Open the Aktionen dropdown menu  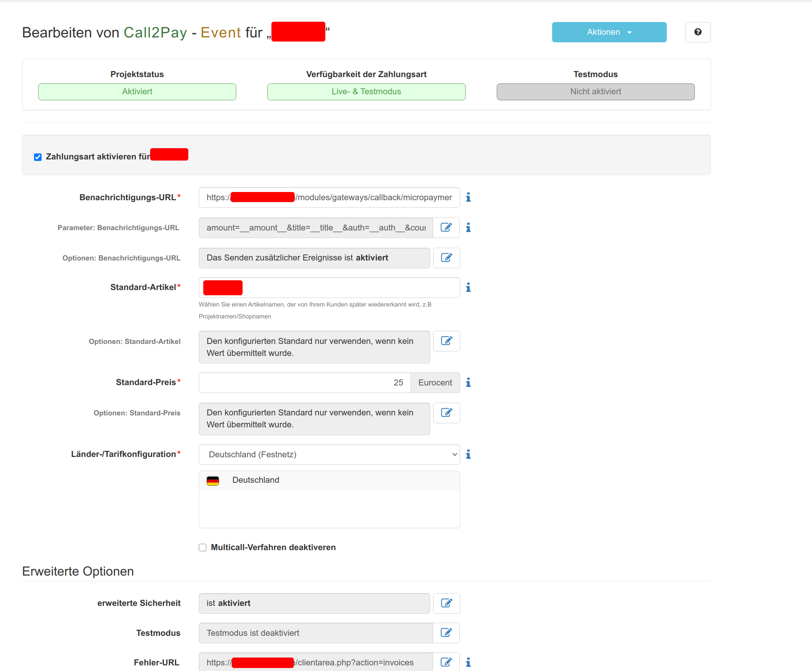coord(609,32)
